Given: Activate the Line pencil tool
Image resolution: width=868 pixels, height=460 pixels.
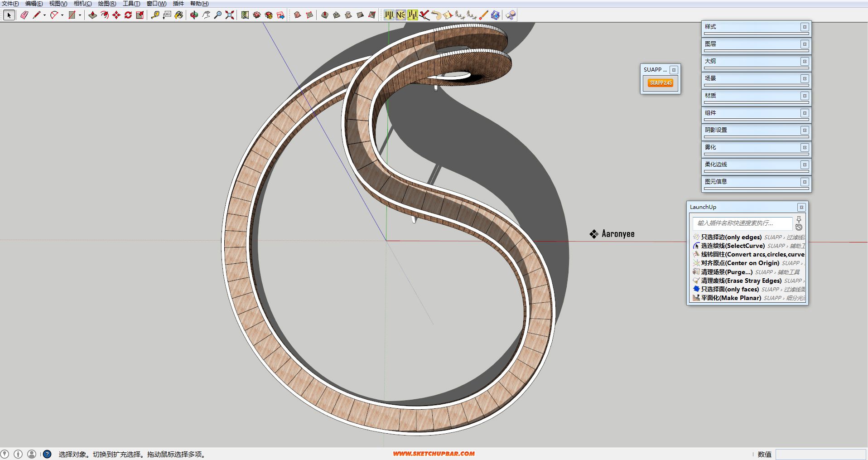Looking at the screenshot, I should point(37,15).
